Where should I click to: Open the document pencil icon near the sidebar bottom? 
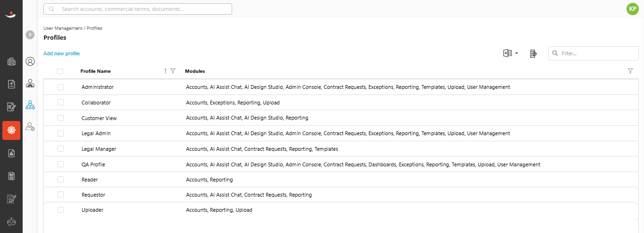pyautogui.click(x=11, y=199)
